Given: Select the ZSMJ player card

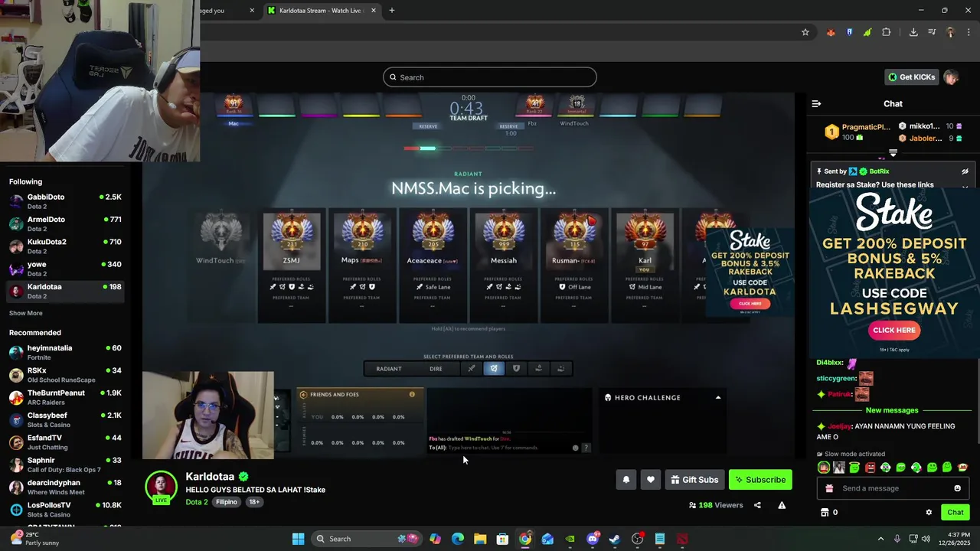Looking at the screenshot, I should 291,265.
